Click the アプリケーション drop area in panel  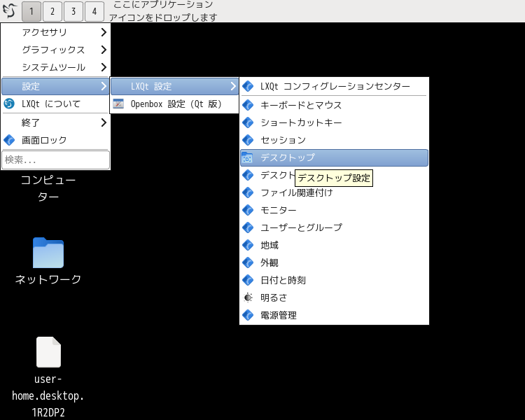pos(163,10)
